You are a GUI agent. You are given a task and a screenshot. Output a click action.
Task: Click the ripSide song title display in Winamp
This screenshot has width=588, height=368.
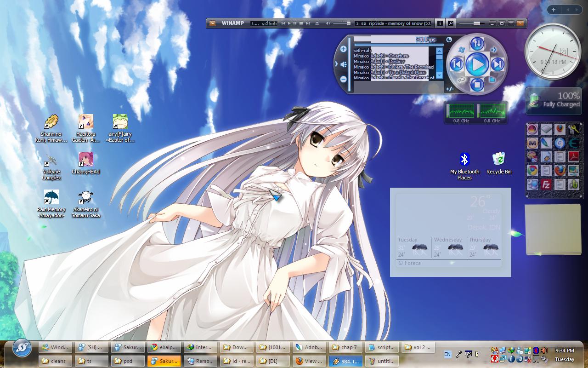[x=393, y=23]
